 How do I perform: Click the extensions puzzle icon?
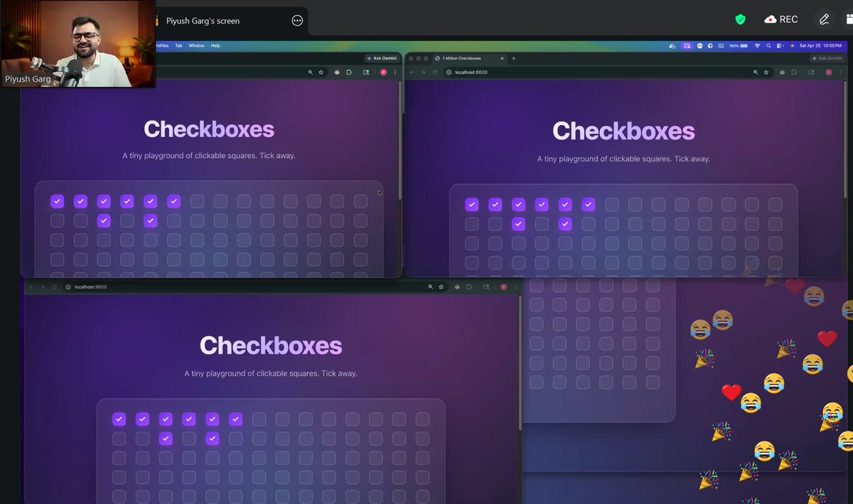(794, 72)
